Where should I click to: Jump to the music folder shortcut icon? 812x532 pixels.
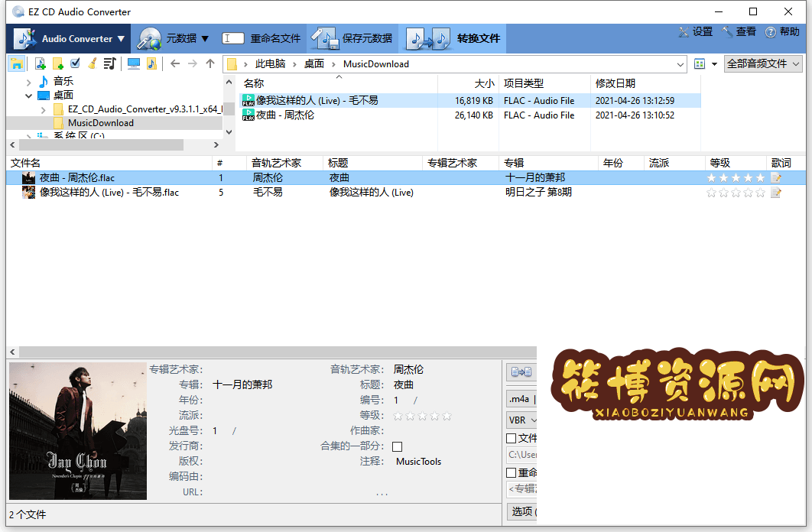click(x=151, y=63)
